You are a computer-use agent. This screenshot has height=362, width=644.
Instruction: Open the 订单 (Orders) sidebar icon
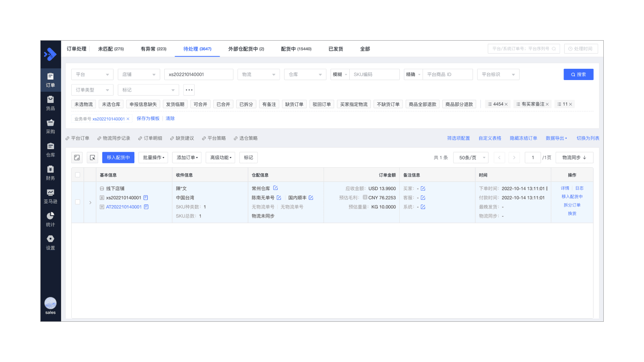tap(50, 80)
